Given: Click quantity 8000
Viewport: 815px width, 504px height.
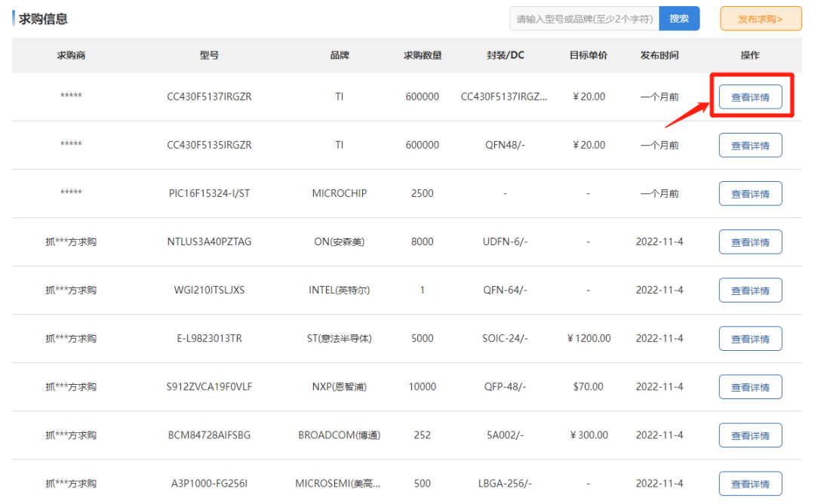Looking at the screenshot, I should click(x=422, y=241).
